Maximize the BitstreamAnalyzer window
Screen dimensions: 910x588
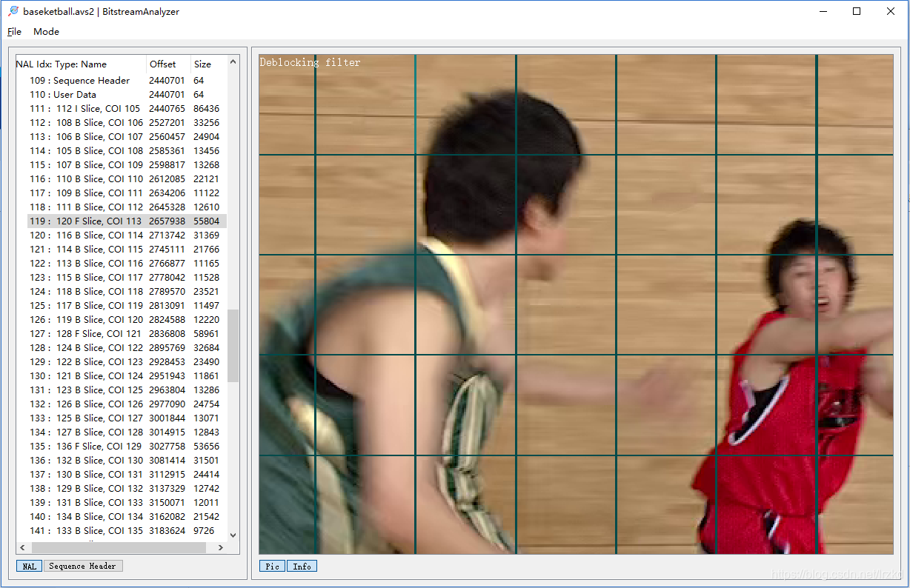coord(857,11)
